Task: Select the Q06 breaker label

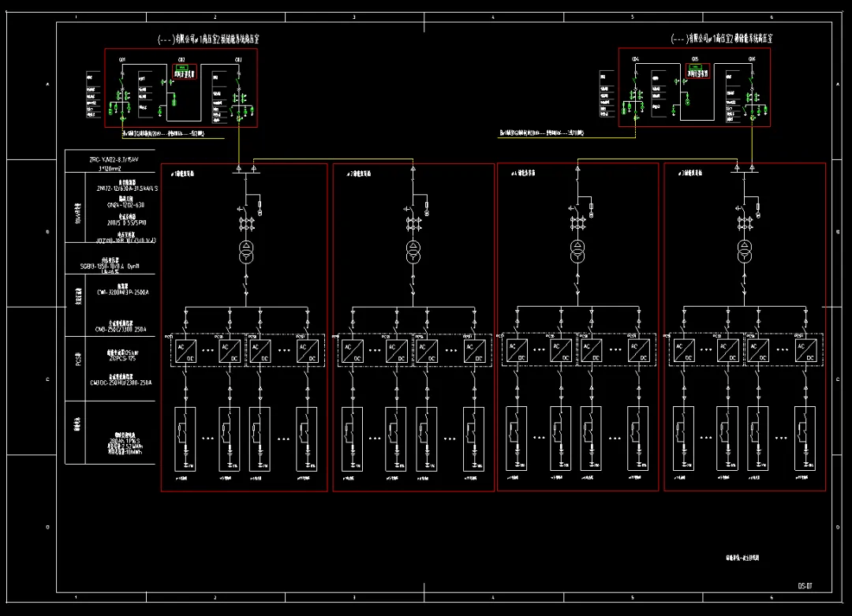Action: coord(753,59)
